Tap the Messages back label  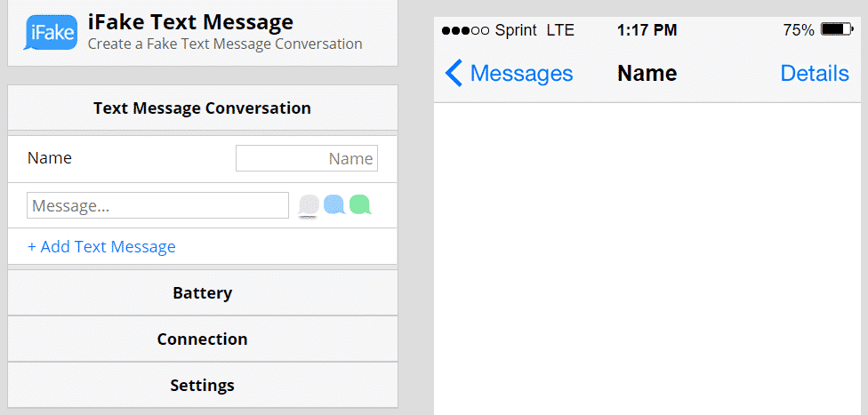(521, 73)
